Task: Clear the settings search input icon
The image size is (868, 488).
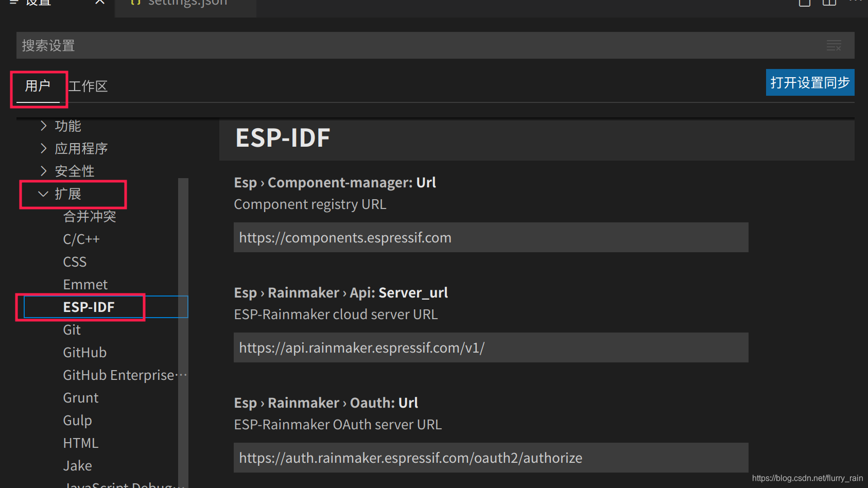Action: 834,46
